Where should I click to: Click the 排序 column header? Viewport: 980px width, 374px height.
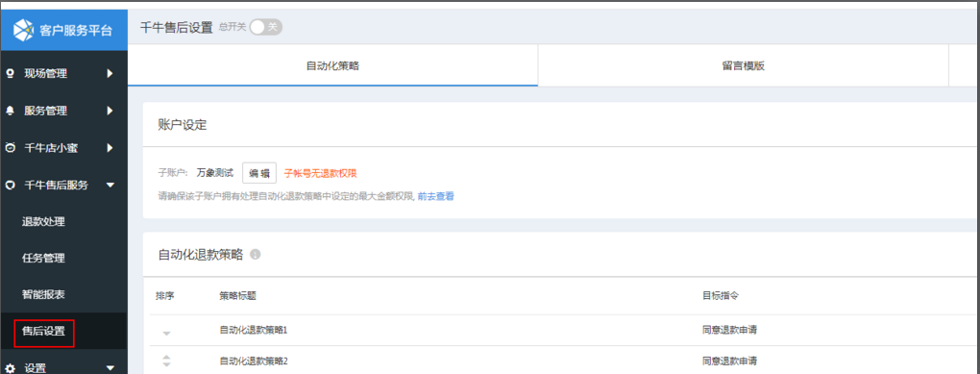tap(165, 296)
